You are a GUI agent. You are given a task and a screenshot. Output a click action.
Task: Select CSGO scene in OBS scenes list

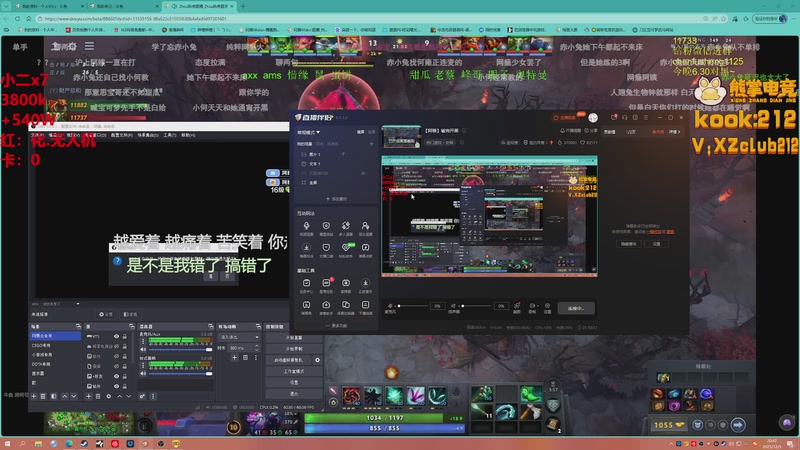(x=42, y=345)
